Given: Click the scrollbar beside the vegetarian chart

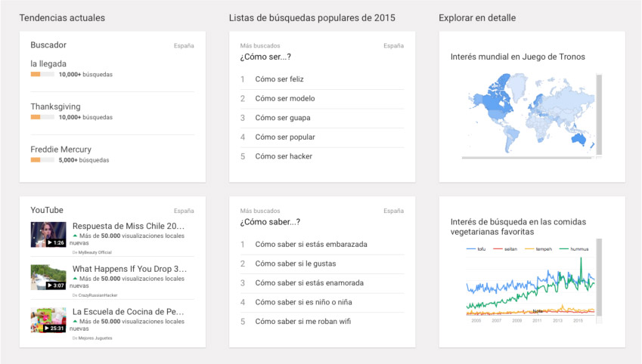Looking at the screenshot, I should point(599,277).
